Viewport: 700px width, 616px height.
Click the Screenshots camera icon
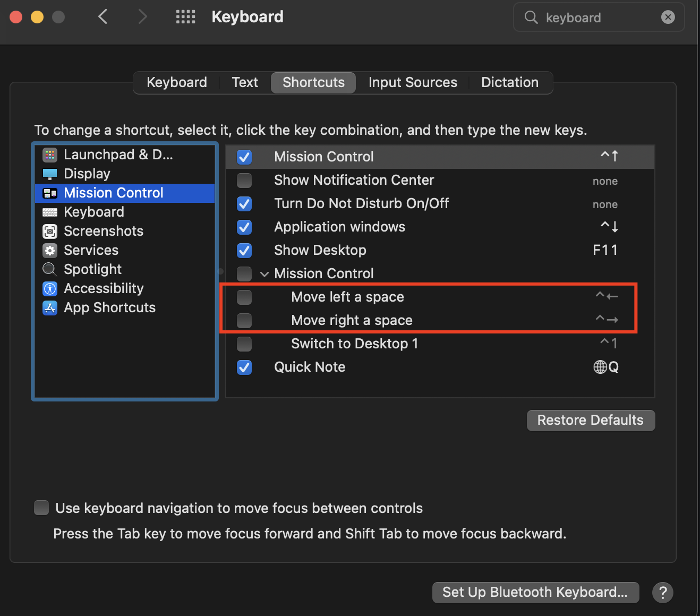pyautogui.click(x=50, y=232)
